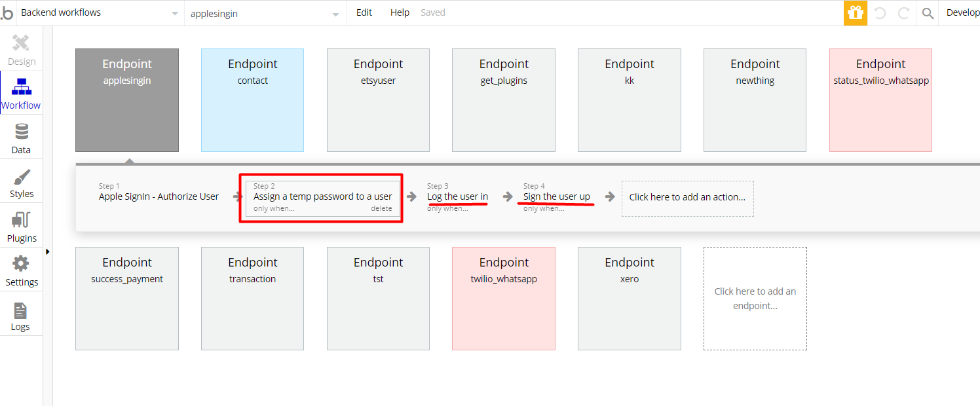Click 'only when...' under Step 4
The width and height of the screenshot is (980, 406).
click(x=544, y=209)
